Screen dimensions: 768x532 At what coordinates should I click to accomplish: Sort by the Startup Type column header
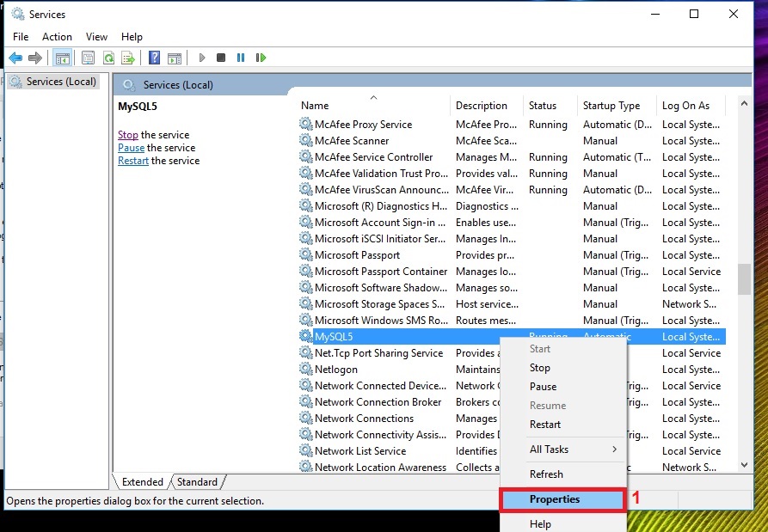(x=611, y=106)
